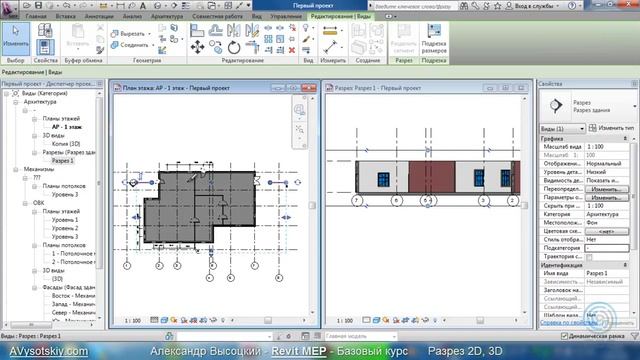This screenshot has height=360, width=640.
Task: Click the filter funnel icon in status bar
Action: (634, 336)
